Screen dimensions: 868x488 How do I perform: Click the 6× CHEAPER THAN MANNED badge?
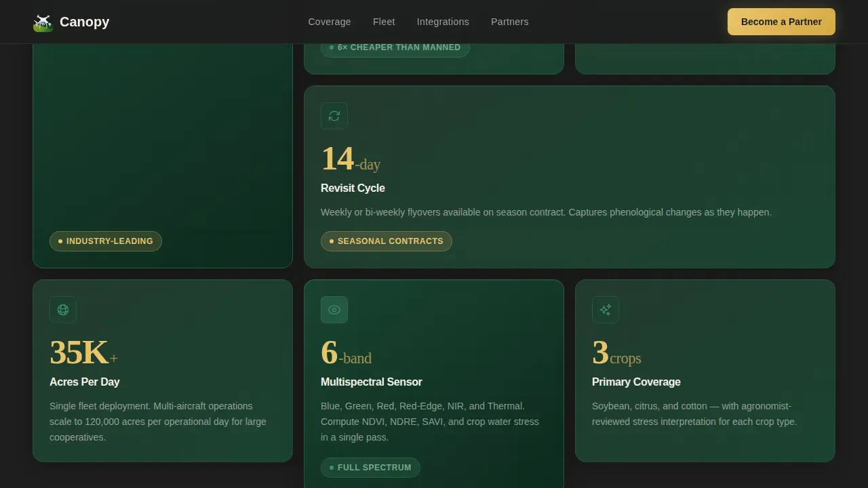coord(395,47)
